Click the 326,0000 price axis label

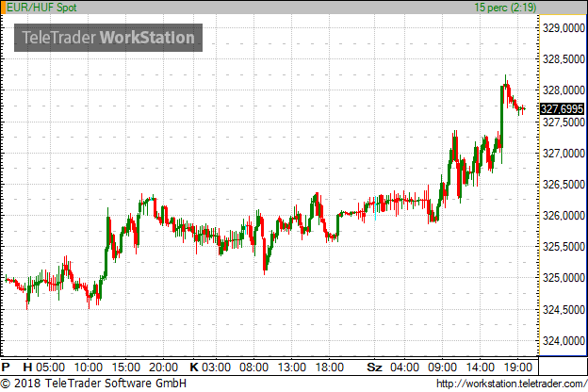(x=563, y=216)
